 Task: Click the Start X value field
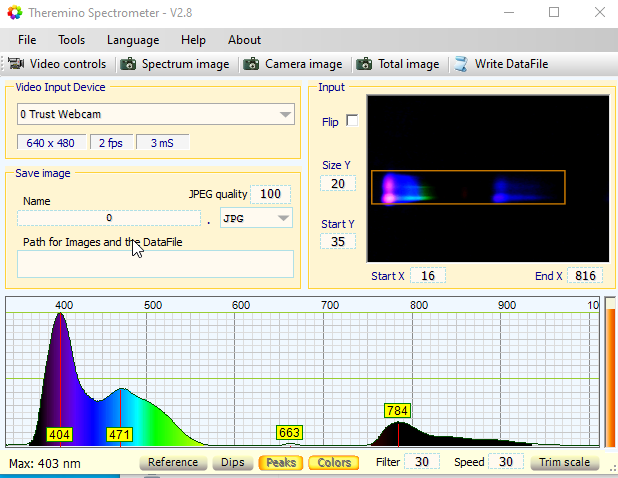coord(428,275)
